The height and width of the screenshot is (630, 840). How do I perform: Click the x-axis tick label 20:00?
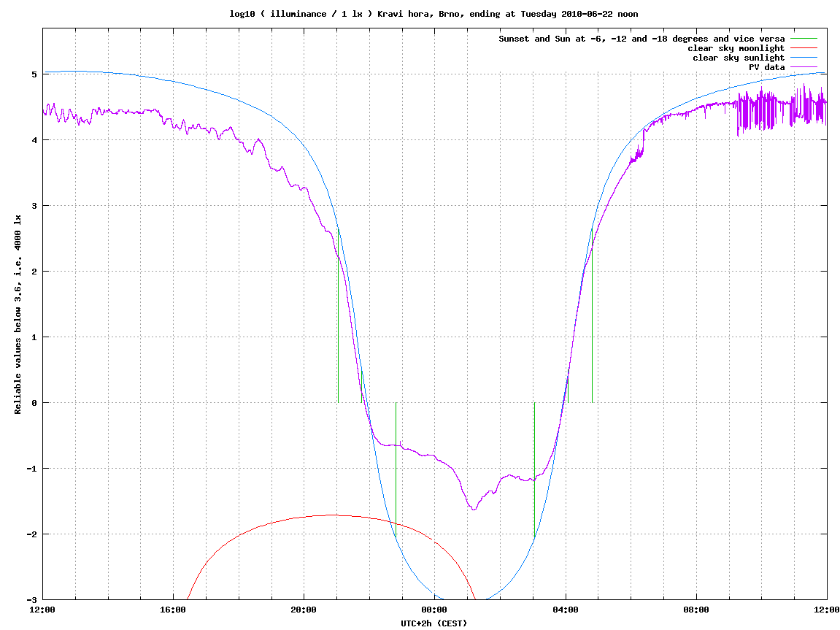[x=304, y=610]
